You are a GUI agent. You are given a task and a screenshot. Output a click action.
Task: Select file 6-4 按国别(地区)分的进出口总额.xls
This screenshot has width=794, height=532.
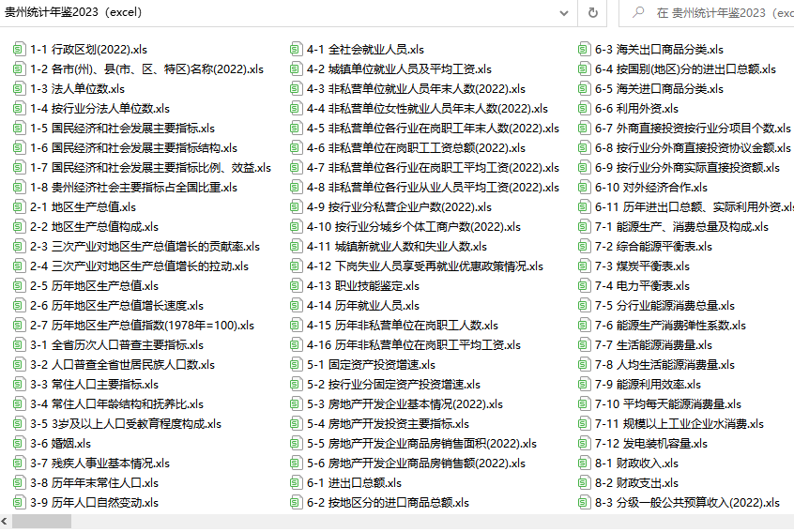click(x=678, y=68)
